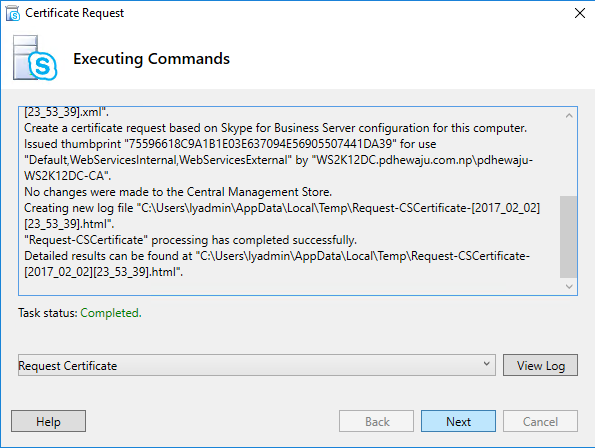
Task: Click the grayed-out Cancel button
Action: tap(540, 421)
